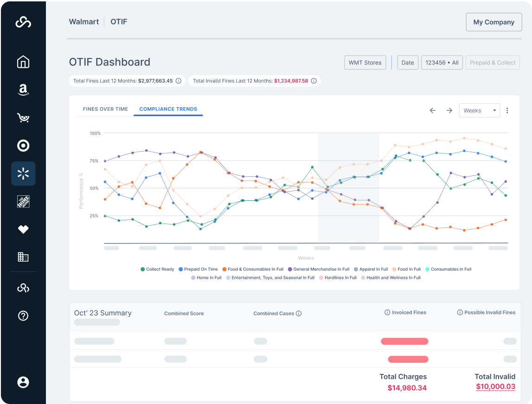
Task: Click the forward arrow to advance weeks
Action: (449, 110)
